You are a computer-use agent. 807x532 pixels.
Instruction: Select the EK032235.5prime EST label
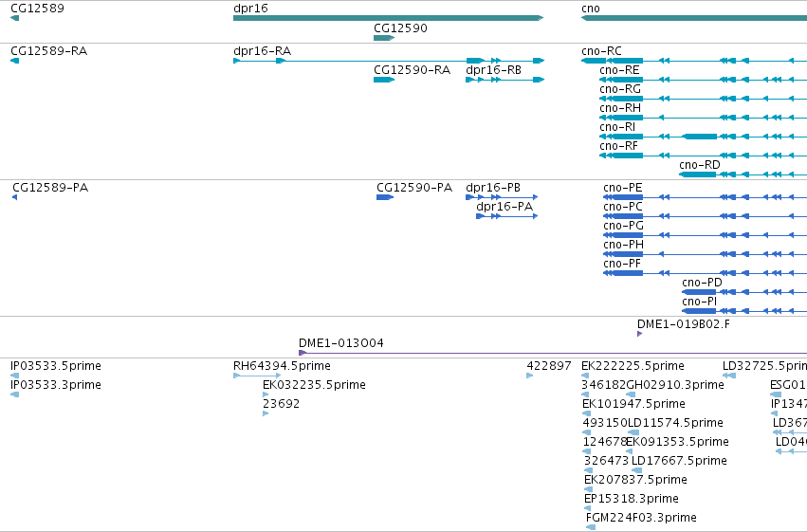[314, 385]
